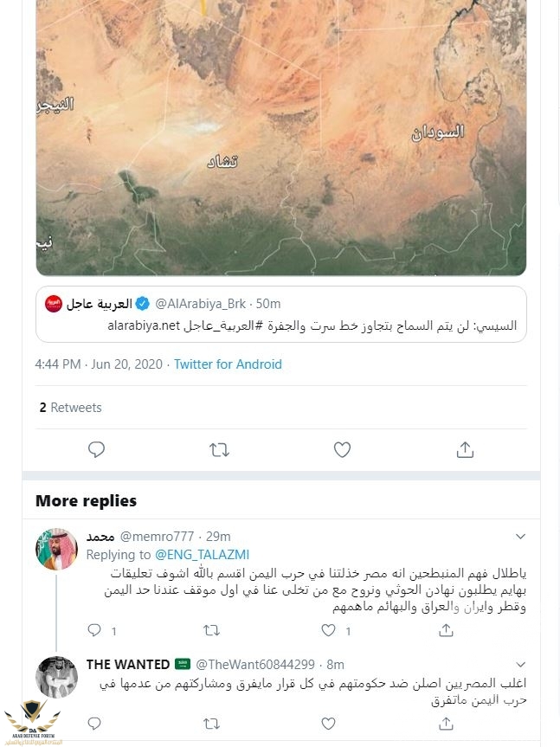Open the satellite map image

280,138
